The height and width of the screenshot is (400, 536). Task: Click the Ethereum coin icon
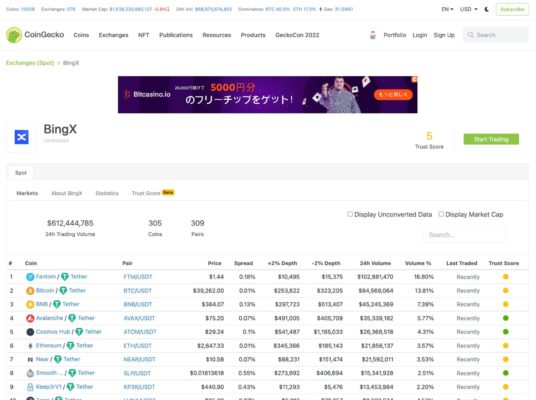coord(30,346)
